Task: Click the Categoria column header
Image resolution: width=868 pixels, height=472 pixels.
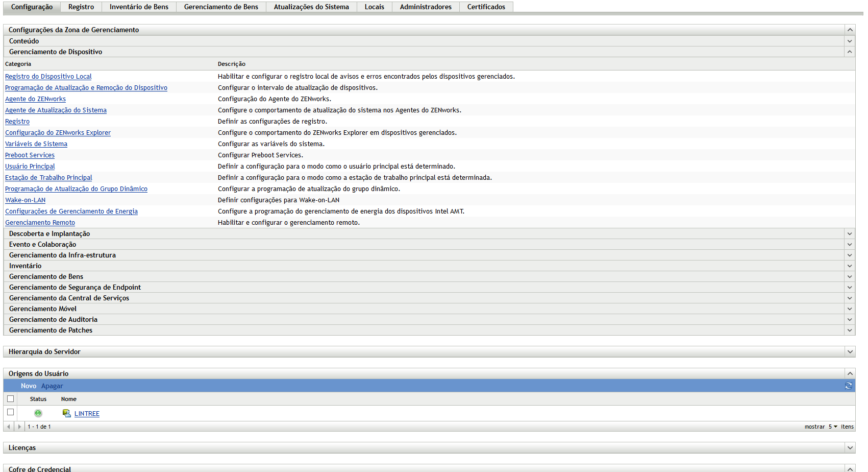Action: tap(18, 64)
